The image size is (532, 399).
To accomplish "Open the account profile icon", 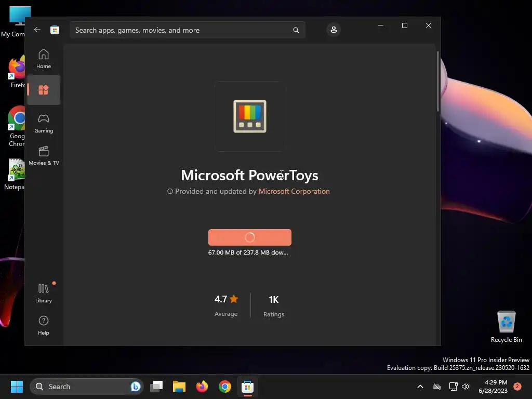I will [334, 30].
